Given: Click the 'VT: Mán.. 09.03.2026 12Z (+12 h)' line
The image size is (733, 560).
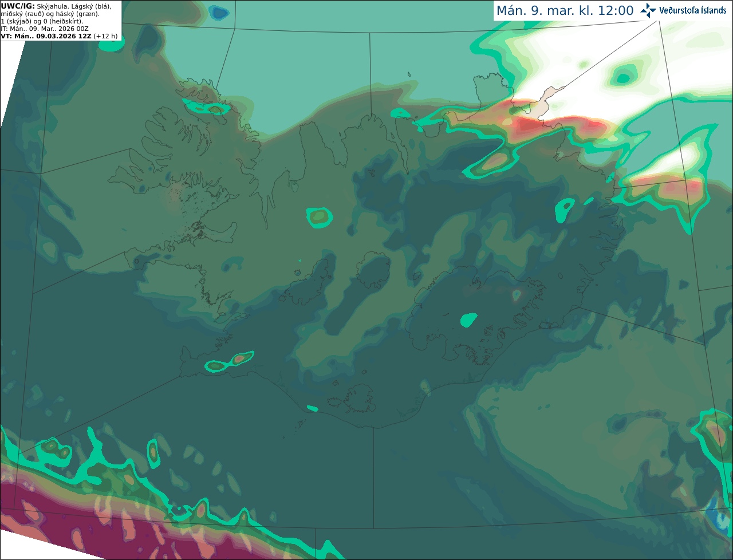Looking at the screenshot, I should tap(59, 36).
